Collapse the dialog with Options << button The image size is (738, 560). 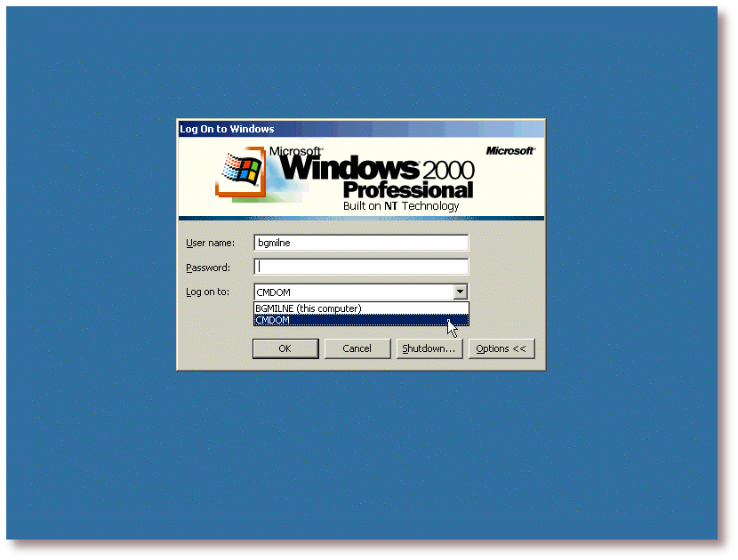(x=501, y=348)
